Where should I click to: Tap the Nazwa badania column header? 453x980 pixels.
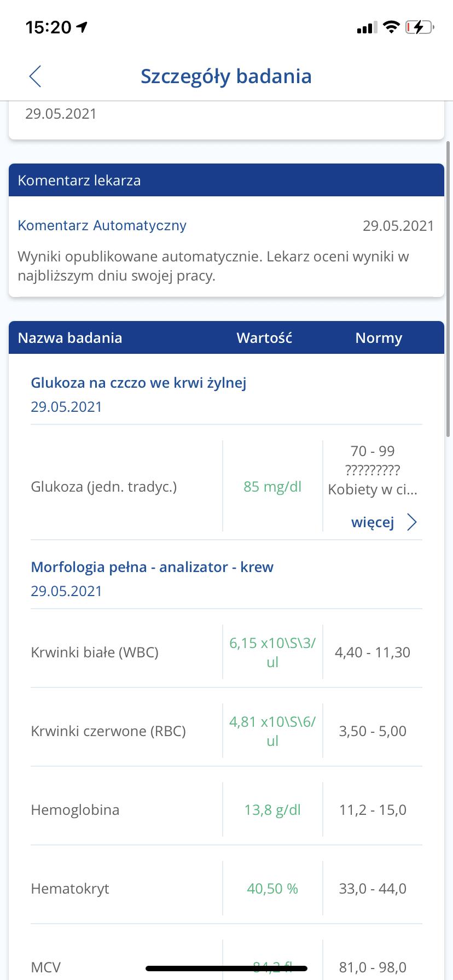pyautogui.click(x=70, y=338)
